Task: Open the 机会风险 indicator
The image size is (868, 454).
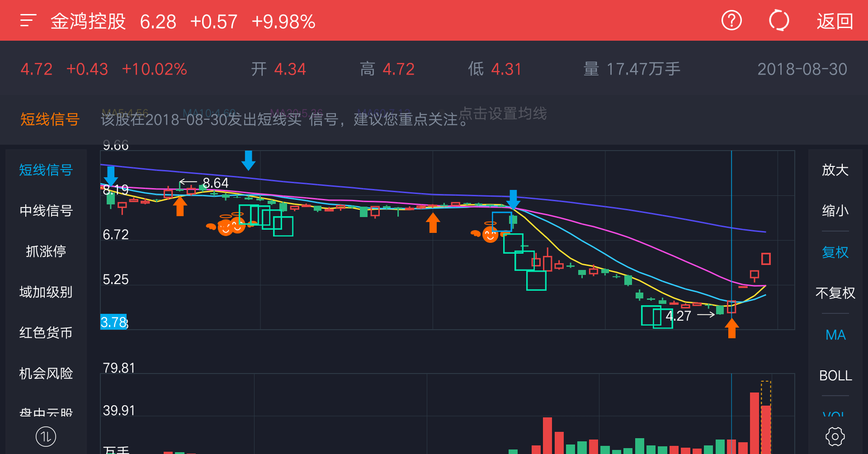Action: click(46, 374)
